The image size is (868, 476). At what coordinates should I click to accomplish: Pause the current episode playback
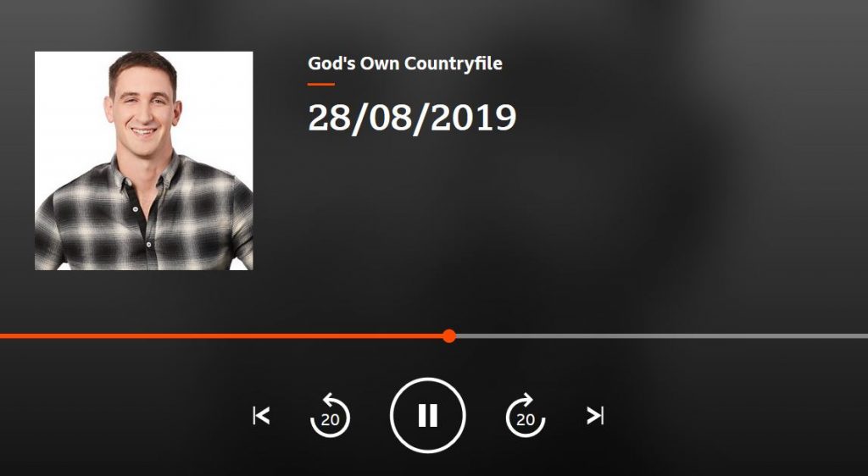tap(427, 415)
